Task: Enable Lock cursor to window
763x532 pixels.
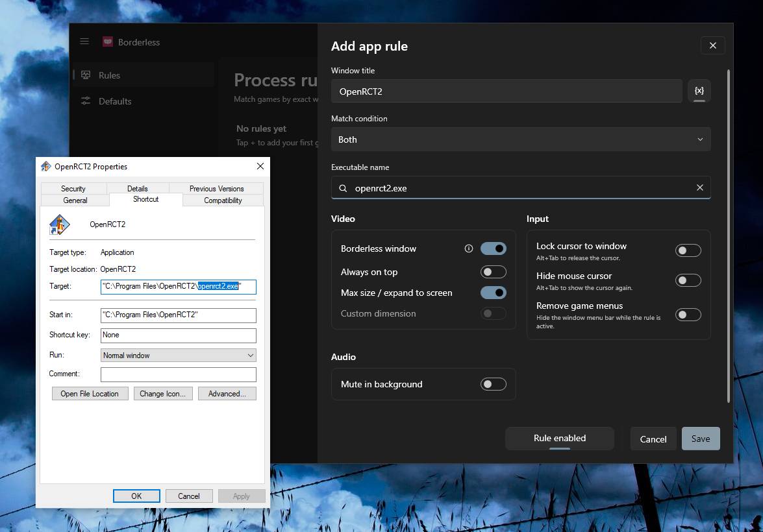Action: tap(688, 250)
